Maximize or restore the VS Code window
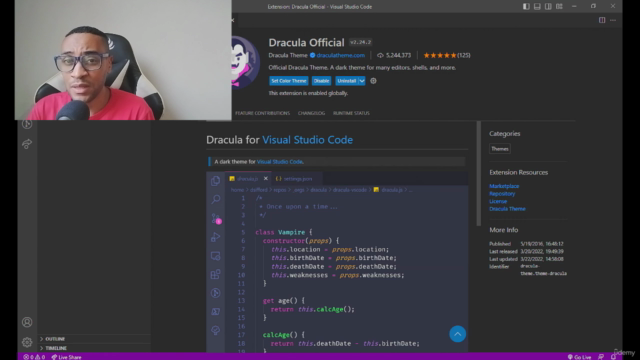 pos(593,7)
